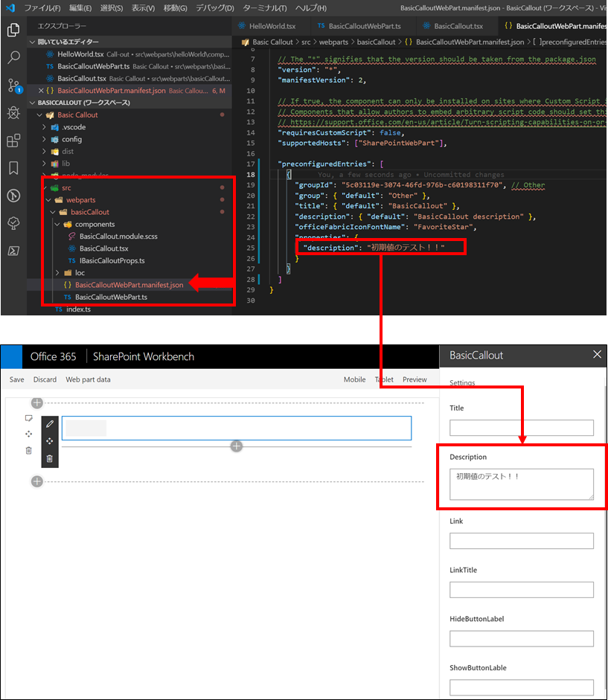This screenshot has width=608, height=700.
Task: Add web part with middle plus button
Action: 237,446
